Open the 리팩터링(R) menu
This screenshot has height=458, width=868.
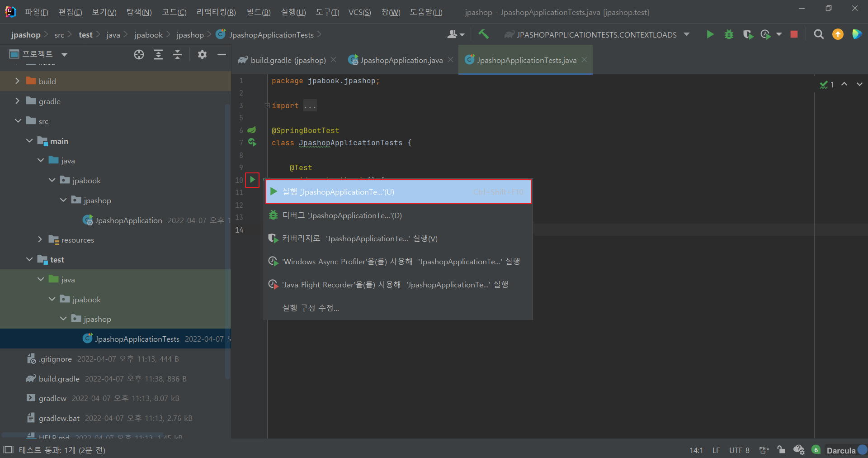(x=216, y=12)
